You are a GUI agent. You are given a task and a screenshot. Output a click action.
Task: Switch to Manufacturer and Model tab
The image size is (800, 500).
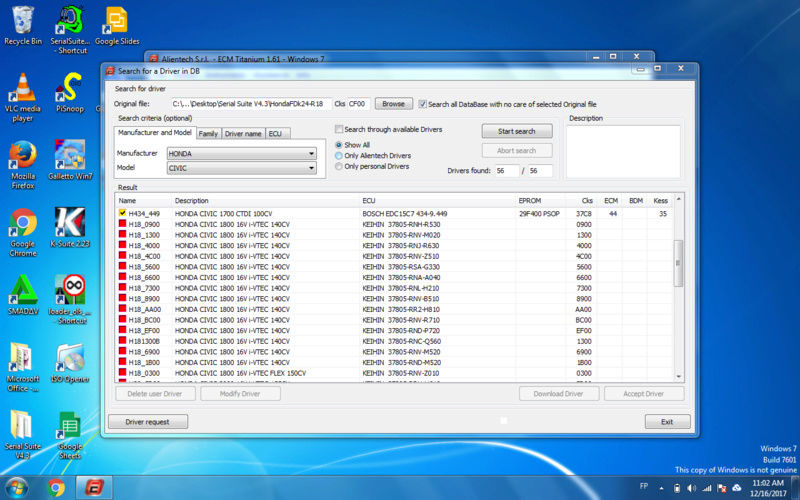(x=155, y=133)
